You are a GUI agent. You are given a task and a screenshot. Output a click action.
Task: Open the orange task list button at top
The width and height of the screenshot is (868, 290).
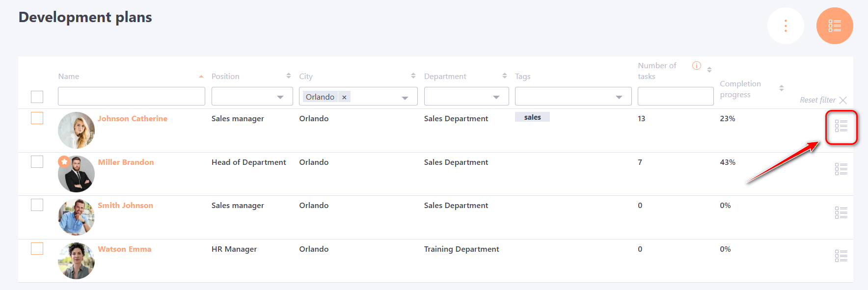click(x=834, y=26)
